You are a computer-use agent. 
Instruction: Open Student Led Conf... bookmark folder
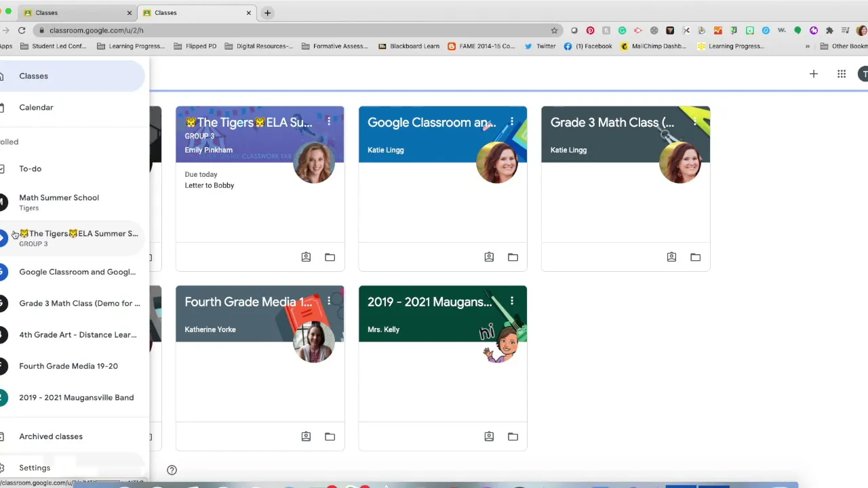point(54,46)
